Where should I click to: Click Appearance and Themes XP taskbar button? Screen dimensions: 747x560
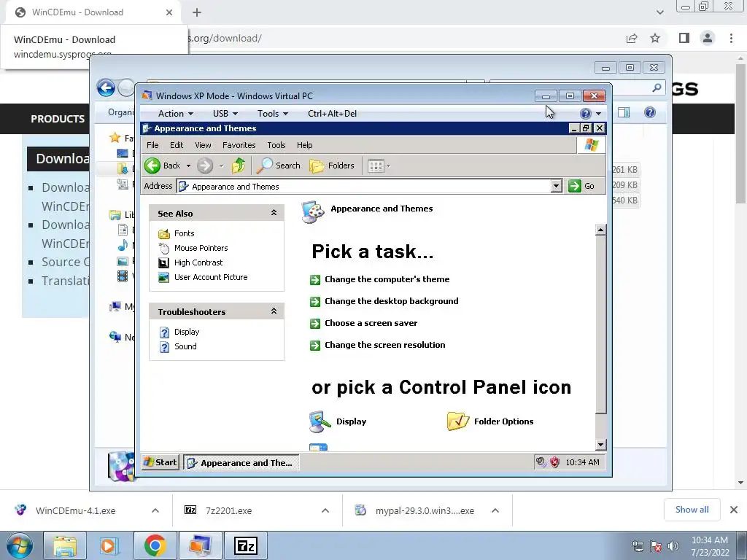[x=241, y=462]
